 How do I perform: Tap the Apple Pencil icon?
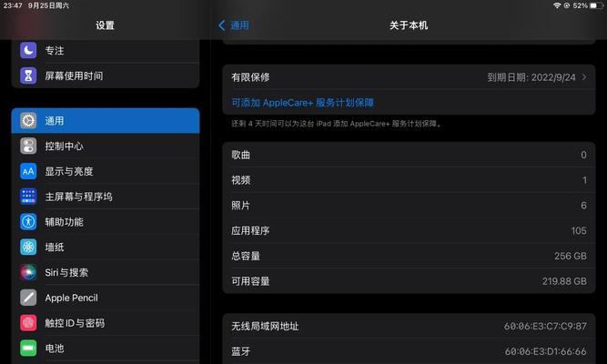click(x=28, y=298)
